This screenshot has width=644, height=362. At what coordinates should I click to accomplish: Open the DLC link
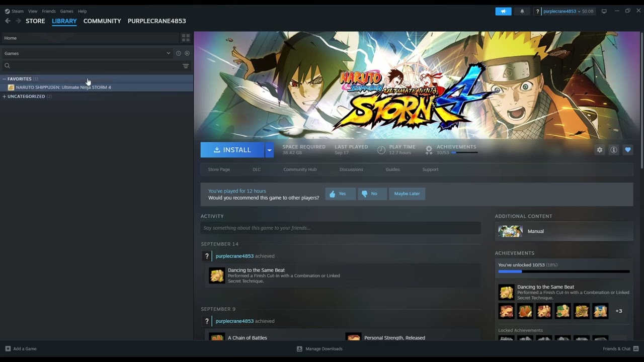click(257, 169)
